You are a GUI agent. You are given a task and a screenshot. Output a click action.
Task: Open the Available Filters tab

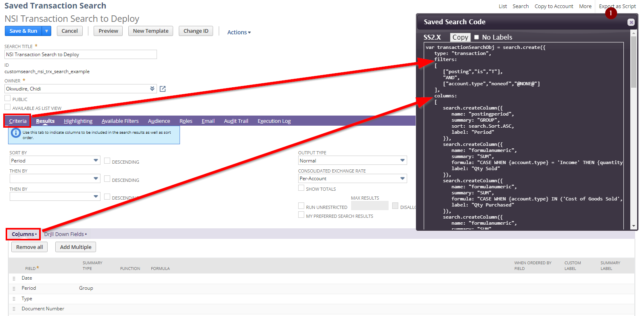pyautogui.click(x=120, y=121)
